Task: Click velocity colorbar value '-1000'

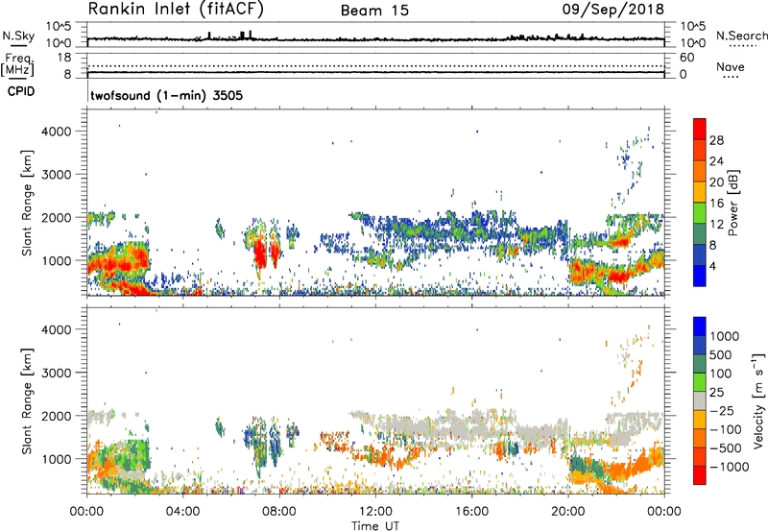Action: 730,467
